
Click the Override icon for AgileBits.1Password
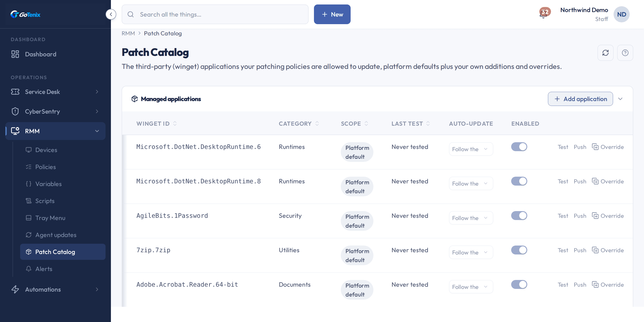coord(595,216)
